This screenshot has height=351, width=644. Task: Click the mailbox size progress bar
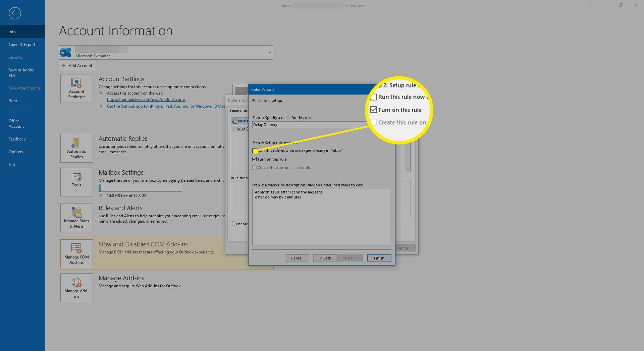click(x=140, y=188)
